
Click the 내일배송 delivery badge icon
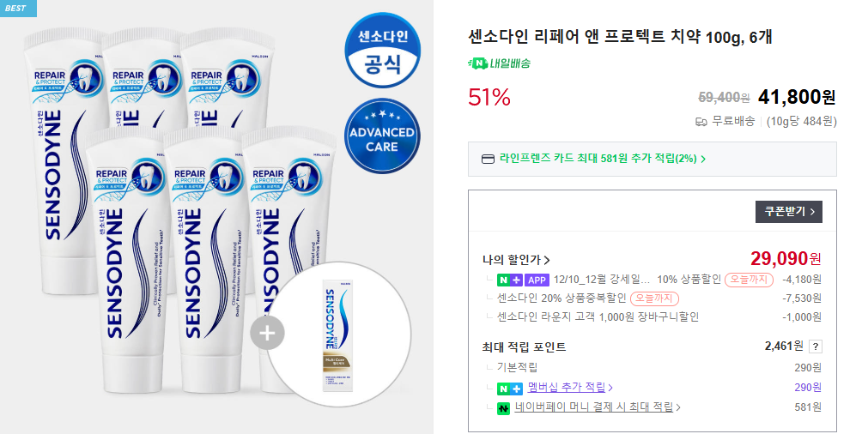476,63
